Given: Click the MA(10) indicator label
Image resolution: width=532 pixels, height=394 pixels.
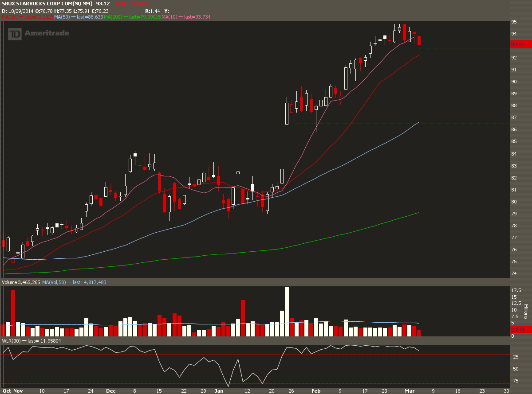Looking at the screenshot, I should (x=169, y=17).
